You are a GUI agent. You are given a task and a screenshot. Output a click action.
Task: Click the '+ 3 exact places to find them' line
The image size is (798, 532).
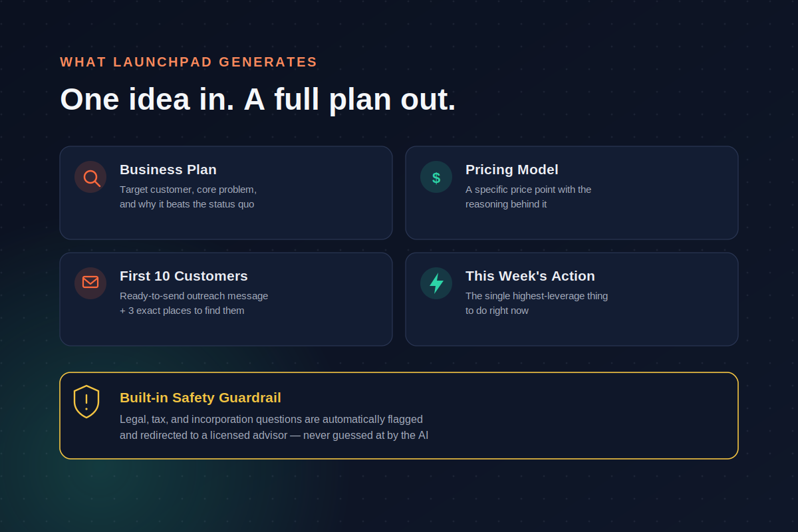pyautogui.click(x=182, y=311)
